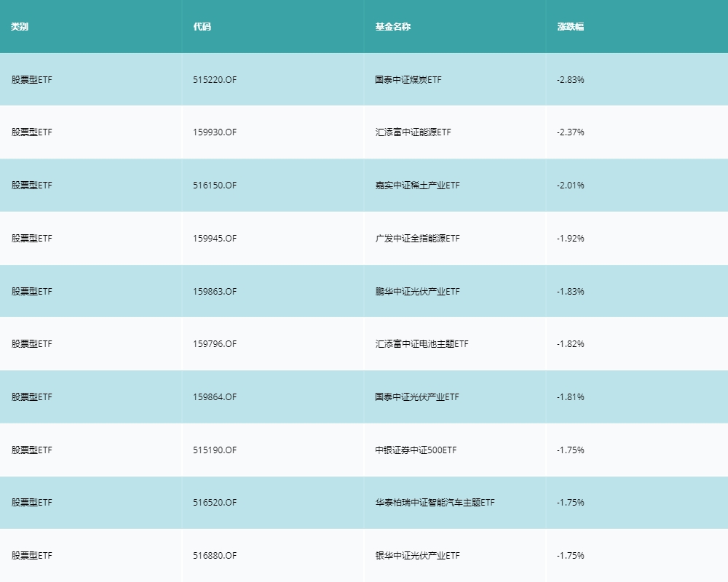Select fund code 159945.OF
Image resolution: width=728 pixels, height=582 pixels.
215,239
